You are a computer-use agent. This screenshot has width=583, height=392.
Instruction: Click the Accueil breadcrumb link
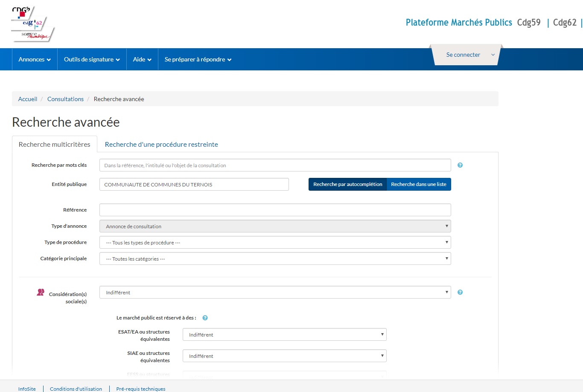(x=28, y=99)
